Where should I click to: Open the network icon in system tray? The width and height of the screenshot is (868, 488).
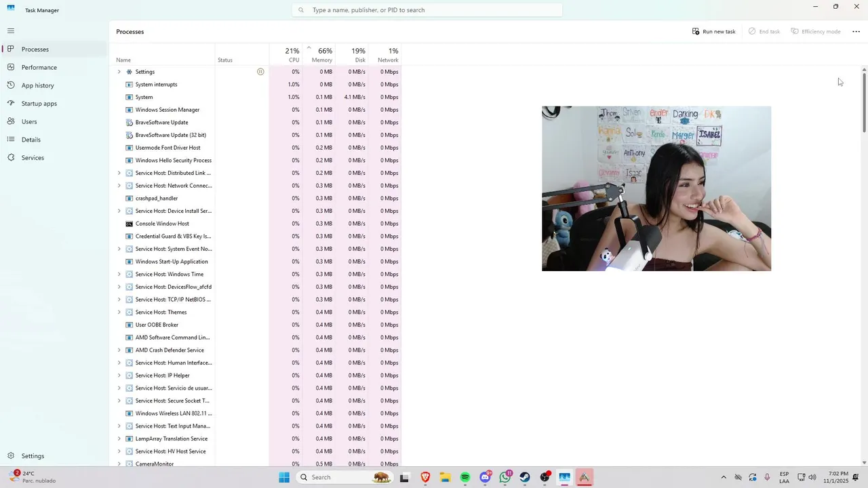pos(801,477)
